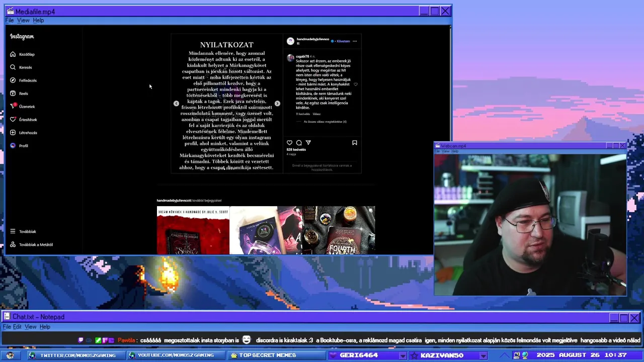Go to previous slide of the post

click(x=176, y=104)
